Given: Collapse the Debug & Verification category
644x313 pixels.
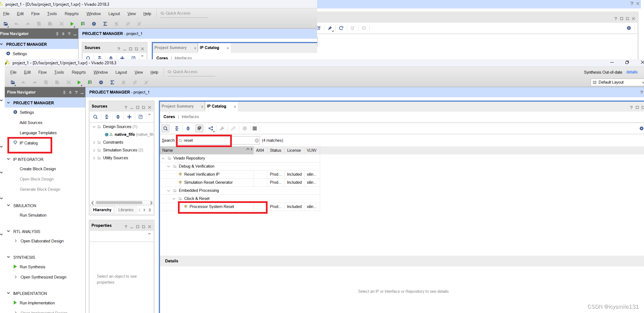Looking at the screenshot, I should (x=169, y=166).
